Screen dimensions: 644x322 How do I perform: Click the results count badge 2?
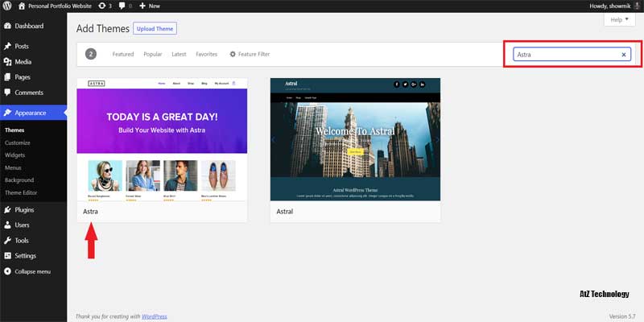91,54
